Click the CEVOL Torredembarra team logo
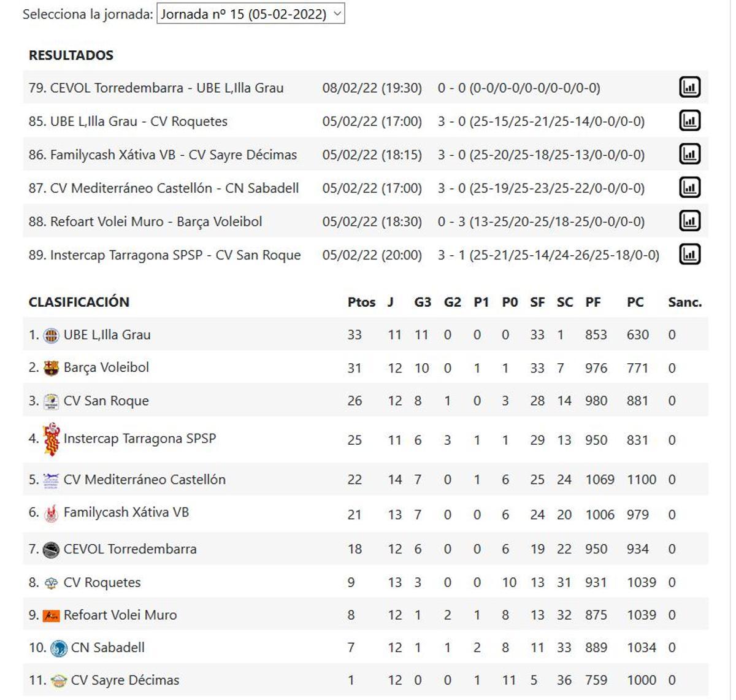Viewport: 736px width, 700px height. tap(50, 548)
